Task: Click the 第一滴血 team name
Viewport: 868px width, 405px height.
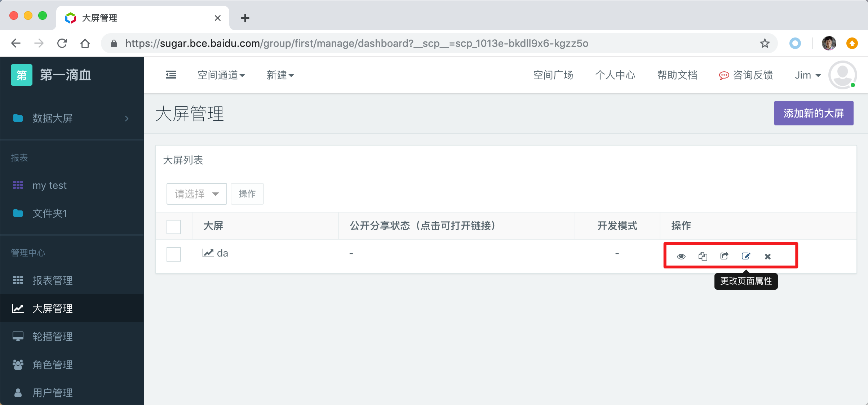Action: click(x=66, y=75)
